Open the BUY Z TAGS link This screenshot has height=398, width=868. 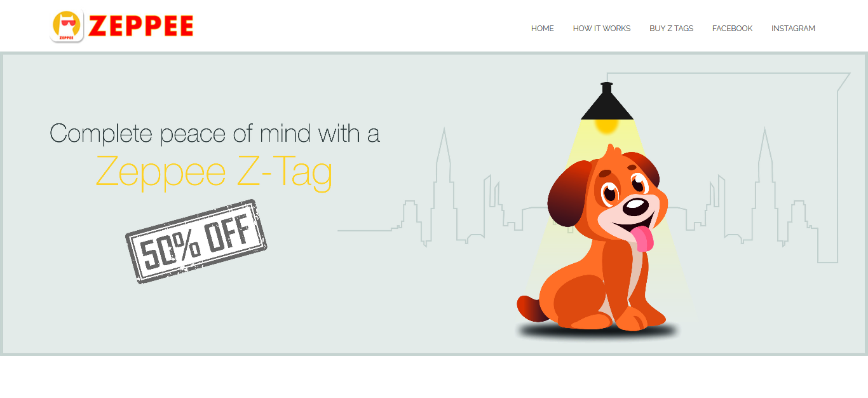672,29
